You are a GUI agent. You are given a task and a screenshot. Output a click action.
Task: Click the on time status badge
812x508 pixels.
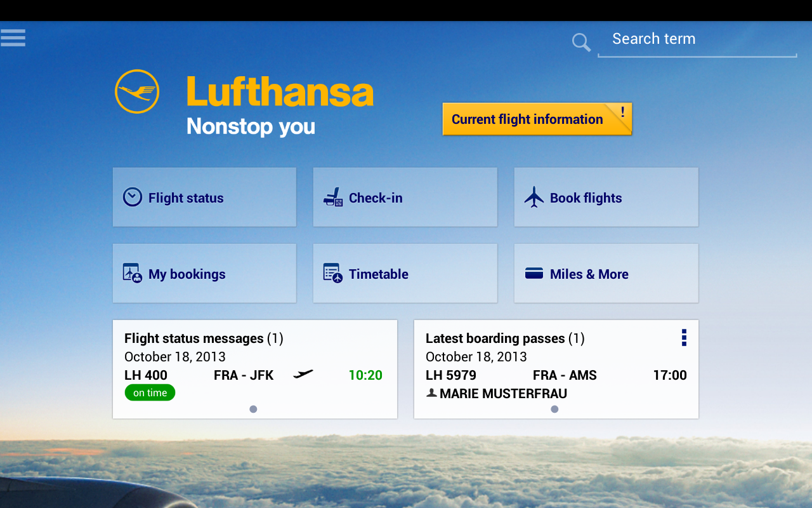click(150, 392)
